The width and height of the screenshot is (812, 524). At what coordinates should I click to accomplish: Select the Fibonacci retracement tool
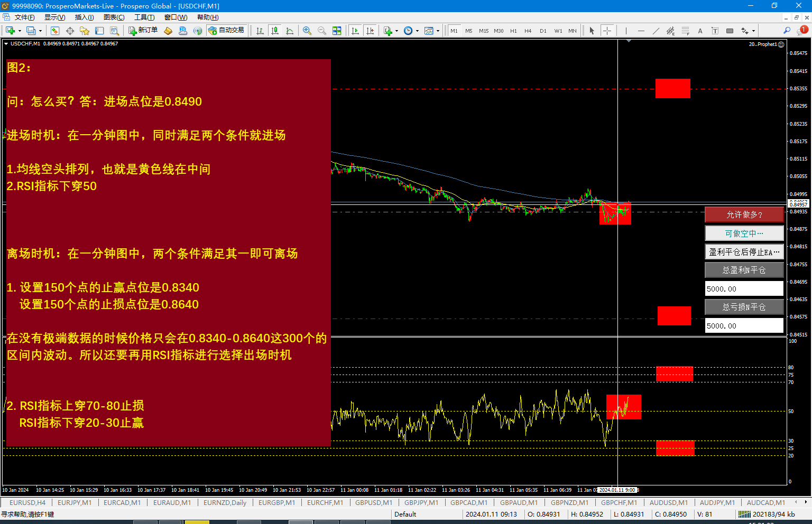(685, 31)
